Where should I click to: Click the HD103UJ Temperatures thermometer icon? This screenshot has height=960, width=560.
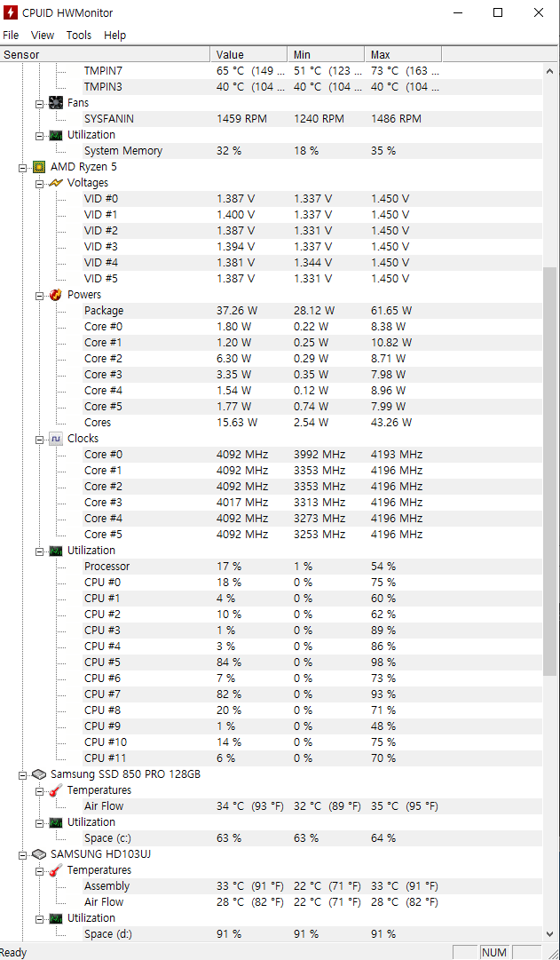pos(57,869)
